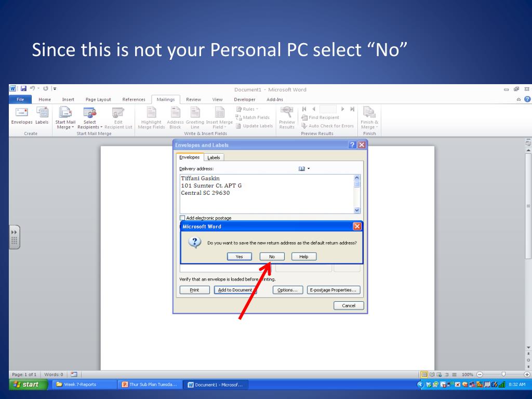The height and width of the screenshot is (399, 532).
Task: Click Cancel in Envelopes and Labels
Action: (349, 305)
